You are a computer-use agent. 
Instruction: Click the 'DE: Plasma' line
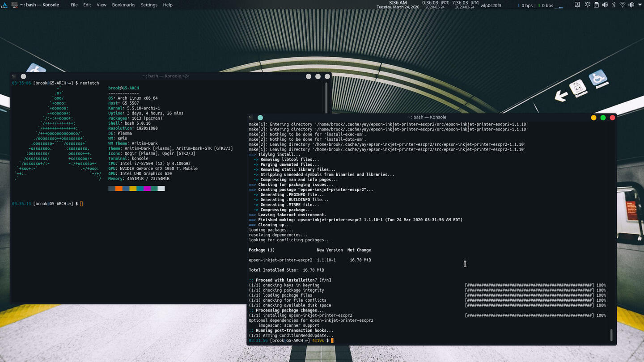[120, 133]
